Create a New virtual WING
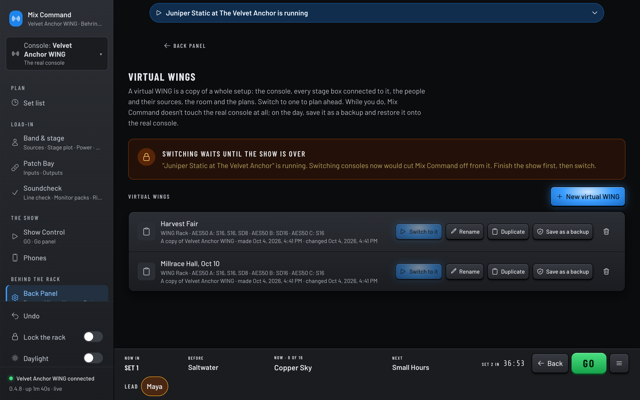The height and width of the screenshot is (400, 640). click(x=588, y=197)
